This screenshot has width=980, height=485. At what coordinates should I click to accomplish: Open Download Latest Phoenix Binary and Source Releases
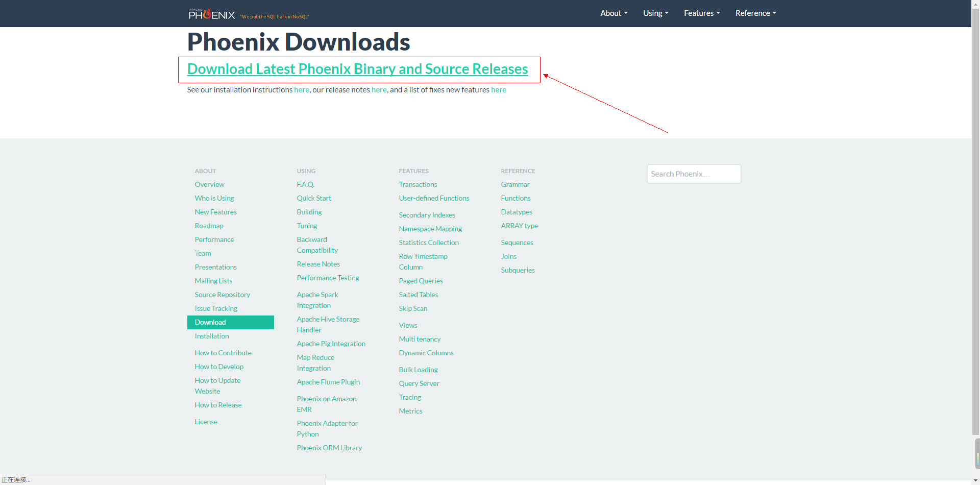pyautogui.click(x=357, y=69)
